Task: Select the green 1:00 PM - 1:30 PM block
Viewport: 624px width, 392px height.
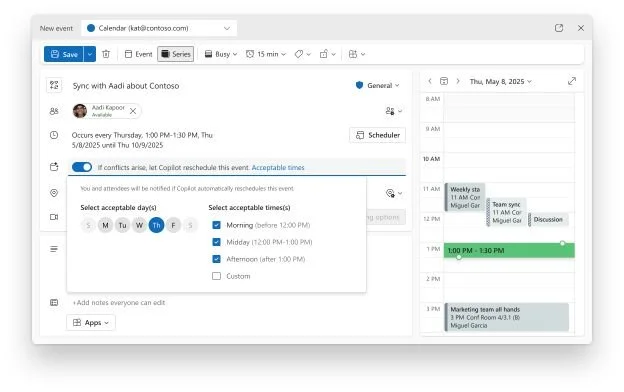Action: pos(509,251)
